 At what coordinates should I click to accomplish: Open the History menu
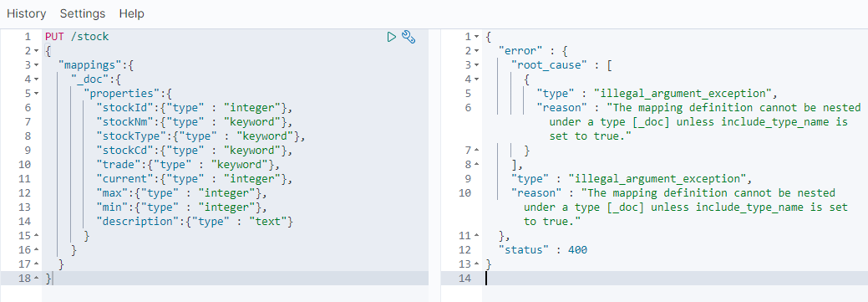[27, 13]
